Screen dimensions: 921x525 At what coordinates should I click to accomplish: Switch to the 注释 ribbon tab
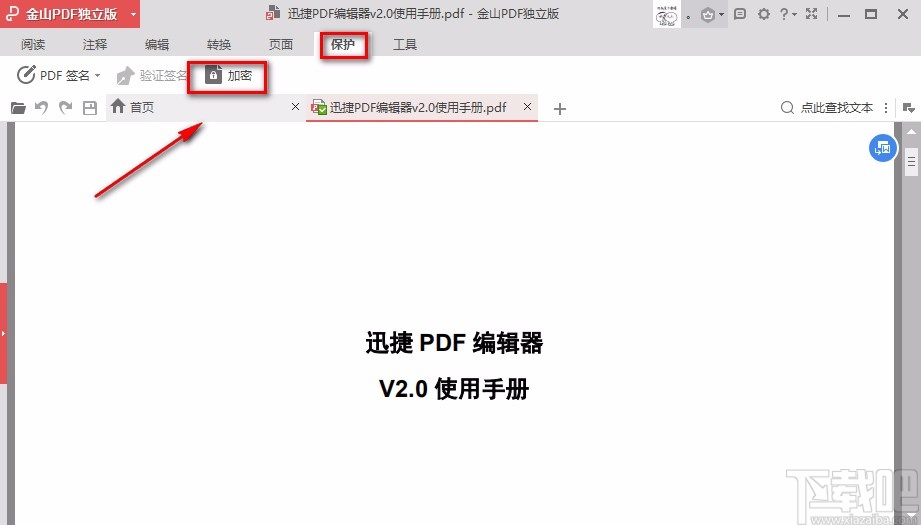coord(95,45)
